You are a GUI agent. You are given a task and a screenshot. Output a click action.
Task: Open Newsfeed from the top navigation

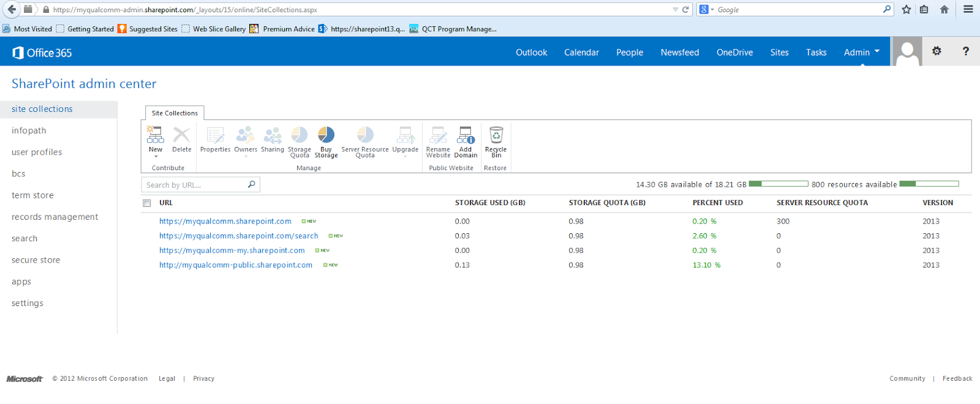click(680, 53)
